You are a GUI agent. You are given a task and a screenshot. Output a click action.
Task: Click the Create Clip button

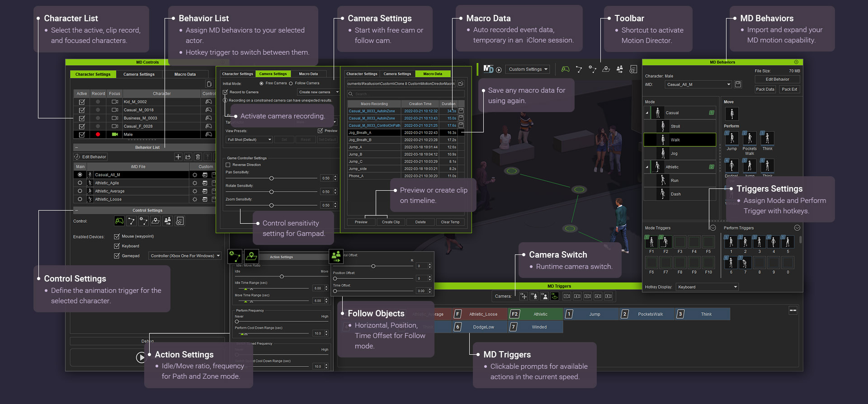[x=391, y=222]
